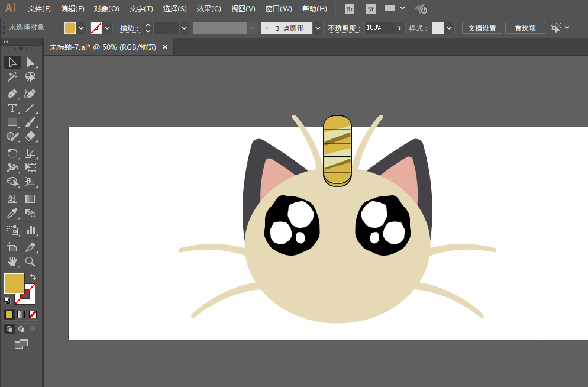The width and height of the screenshot is (588, 387).
Task: Activate the Line Segment tool
Action: click(x=30, y=108)
